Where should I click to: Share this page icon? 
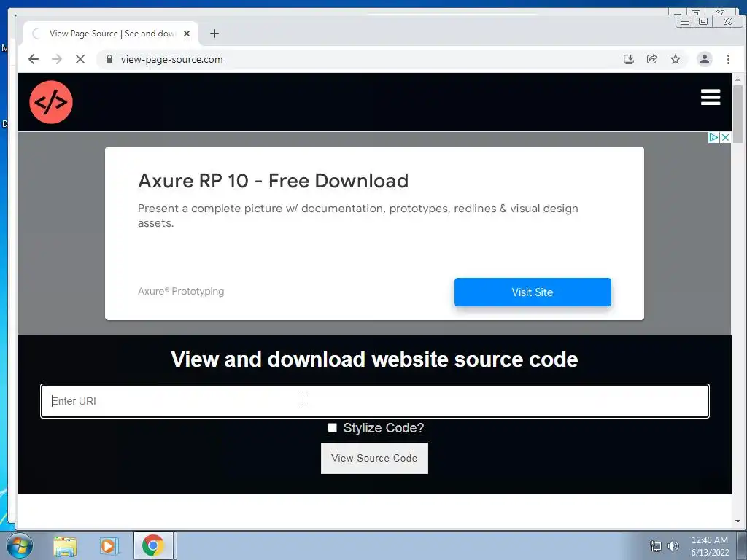pos(651,59)
